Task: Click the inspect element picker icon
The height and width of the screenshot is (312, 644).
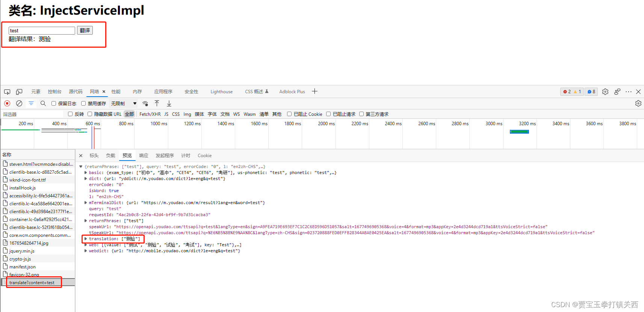Action: 7,92
